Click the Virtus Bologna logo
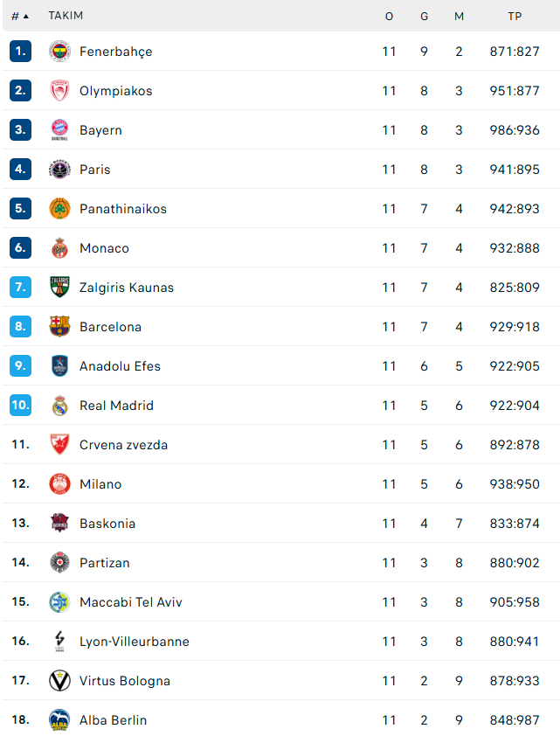Image resolution: width=560 pixels, height=736 pixels. click(x=59, y=681)
